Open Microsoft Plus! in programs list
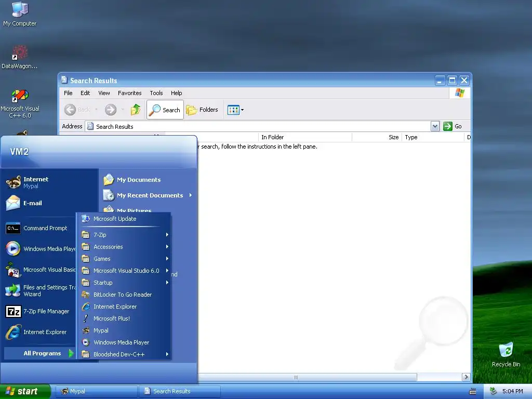The image size is (532, 399). click(125, 318)
